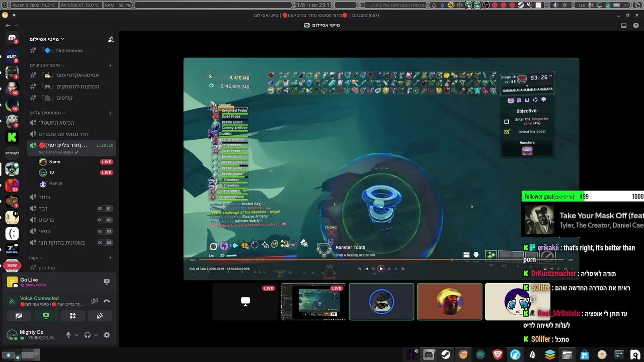
Task: Select user Rance in the voice channel
Action: [x=55, y=184]
